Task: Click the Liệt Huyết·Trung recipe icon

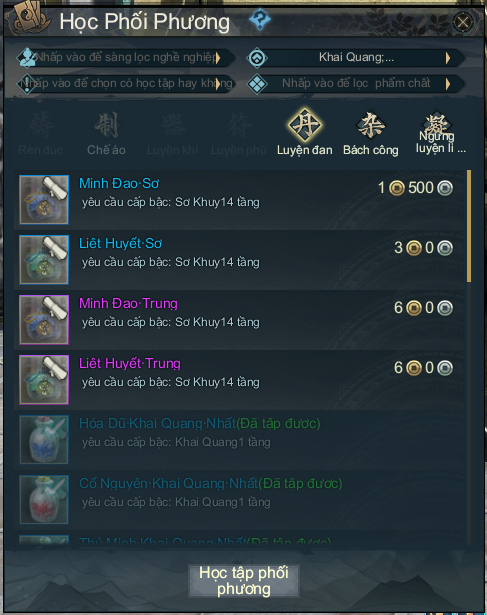Action: [44, 380]
